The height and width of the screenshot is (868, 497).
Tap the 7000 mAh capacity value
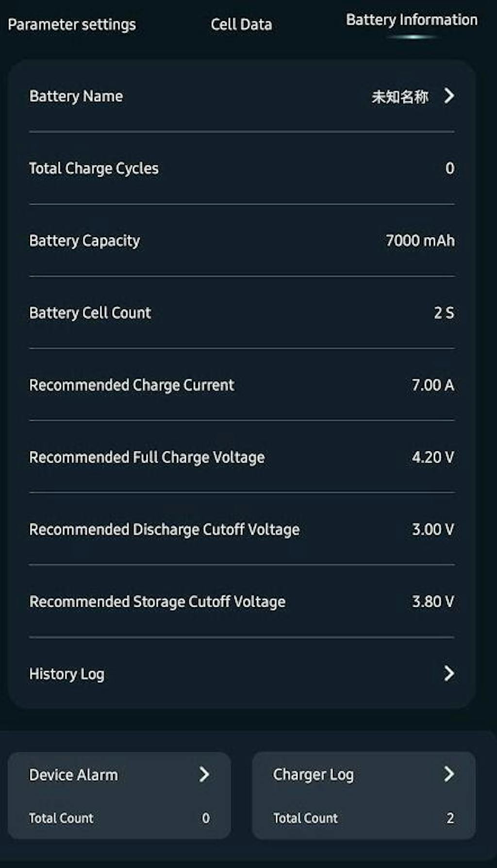(x=420, y=241)
